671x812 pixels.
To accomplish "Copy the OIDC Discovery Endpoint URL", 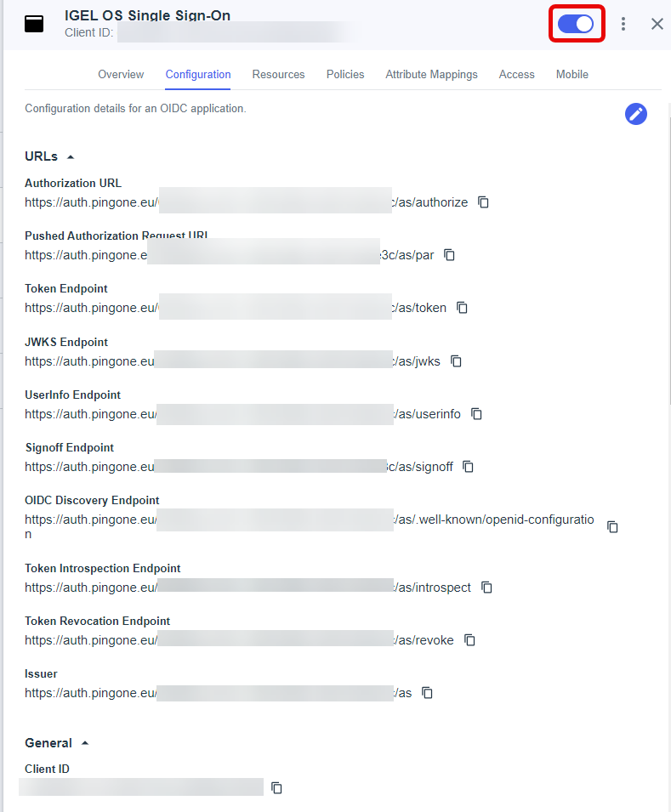I will (612, 527).
